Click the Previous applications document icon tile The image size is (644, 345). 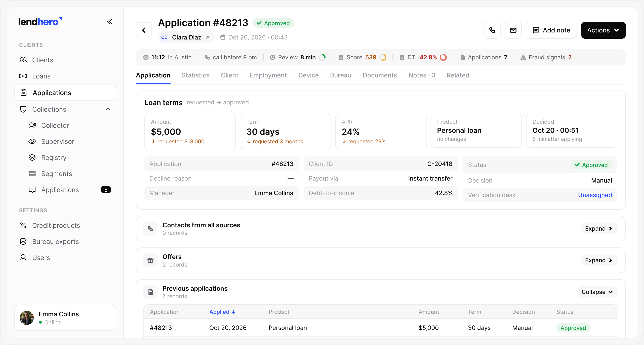pos(150,292)
